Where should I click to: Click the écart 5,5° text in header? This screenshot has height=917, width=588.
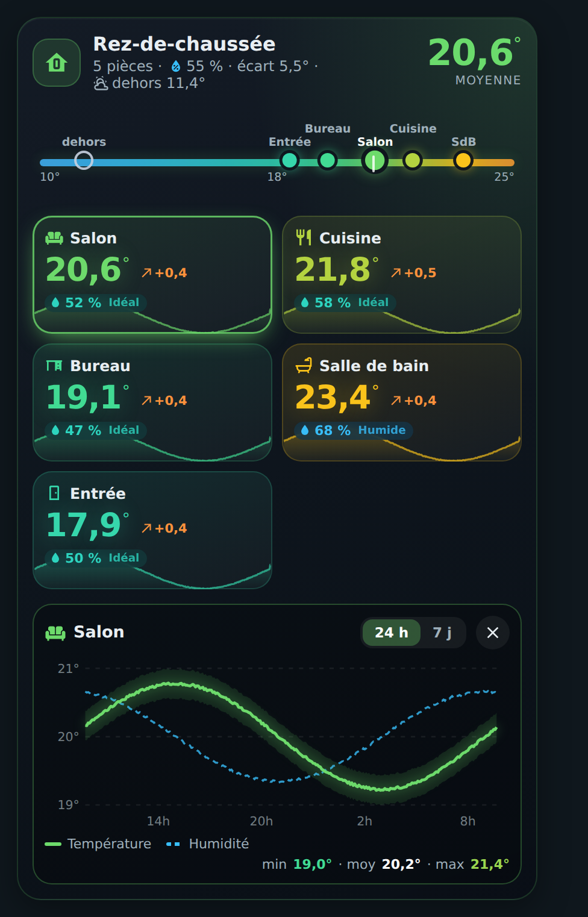(x=273, y=66)
